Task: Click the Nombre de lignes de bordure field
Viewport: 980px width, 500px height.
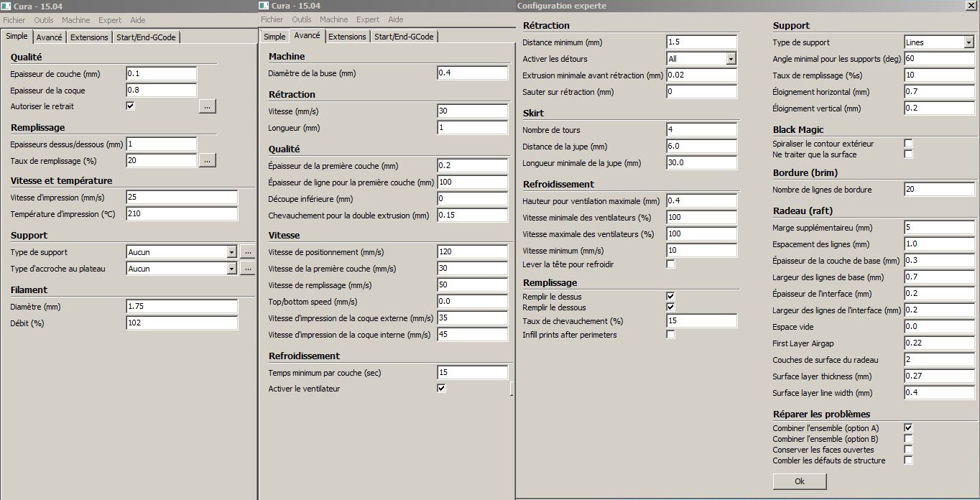Action: [938, 190]
